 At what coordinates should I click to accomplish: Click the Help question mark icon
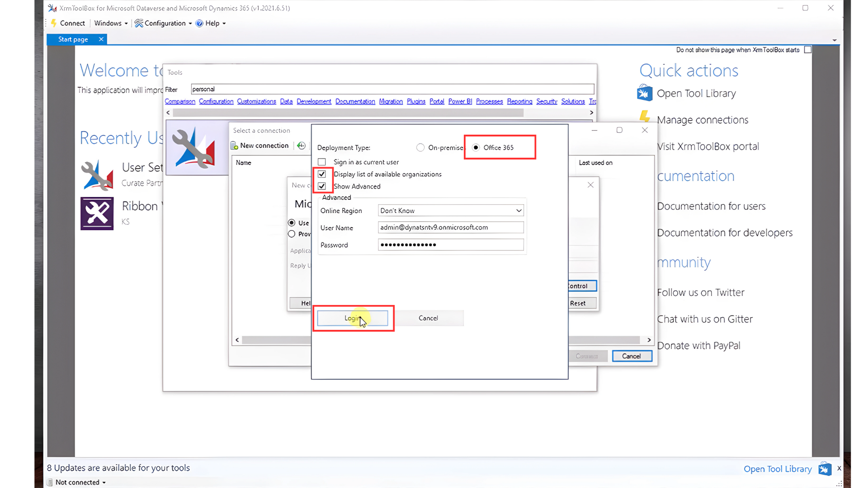(x=199, y=23)
